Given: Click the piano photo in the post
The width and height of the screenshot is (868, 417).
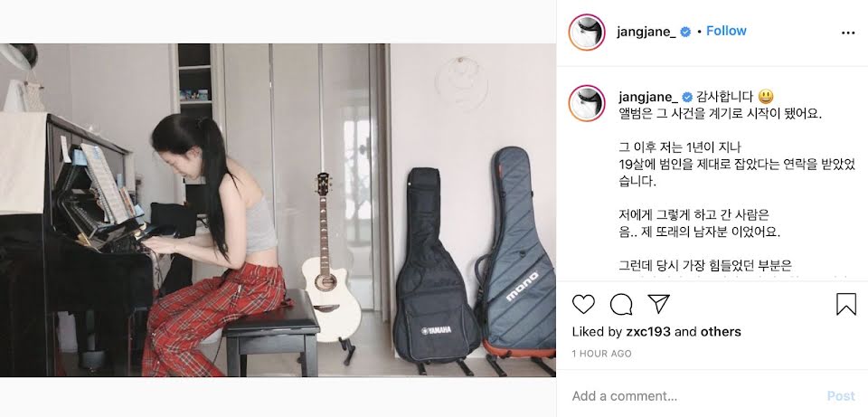Looking at the screenshot, I should (278, 210).
